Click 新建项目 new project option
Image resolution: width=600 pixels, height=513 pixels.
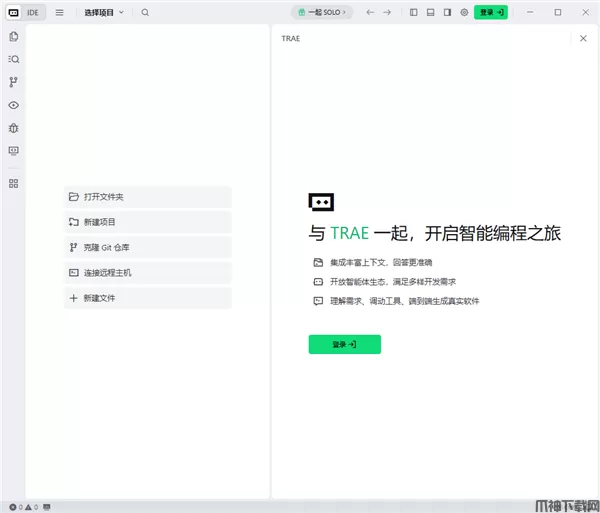(x=148, y=222)
